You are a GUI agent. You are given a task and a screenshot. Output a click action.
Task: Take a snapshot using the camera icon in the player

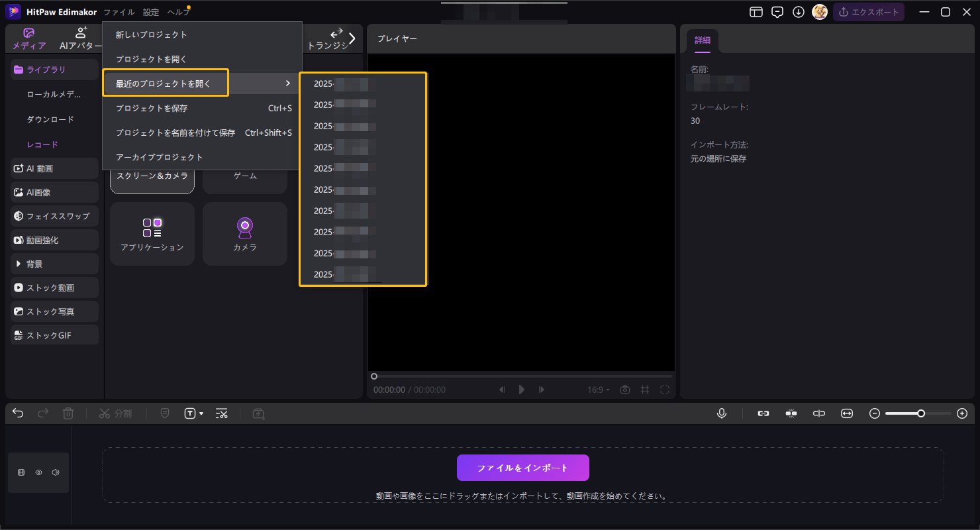point(624,390)
